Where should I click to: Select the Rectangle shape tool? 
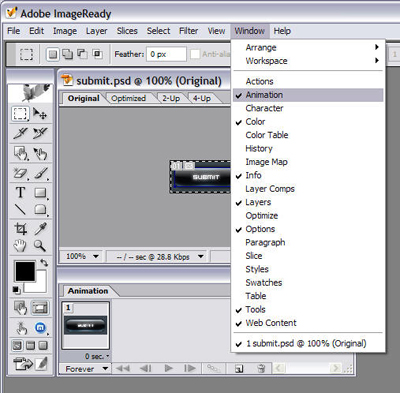pos(40,192)
